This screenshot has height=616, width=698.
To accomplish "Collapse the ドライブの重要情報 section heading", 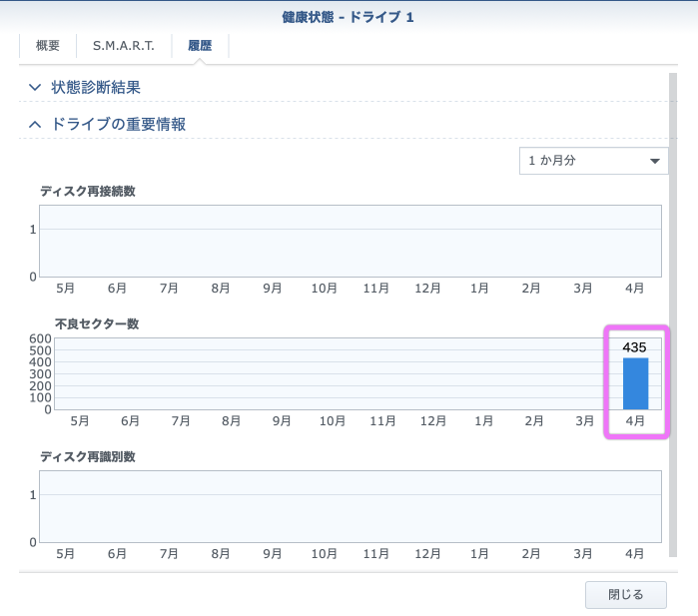I will pos(118,125).
